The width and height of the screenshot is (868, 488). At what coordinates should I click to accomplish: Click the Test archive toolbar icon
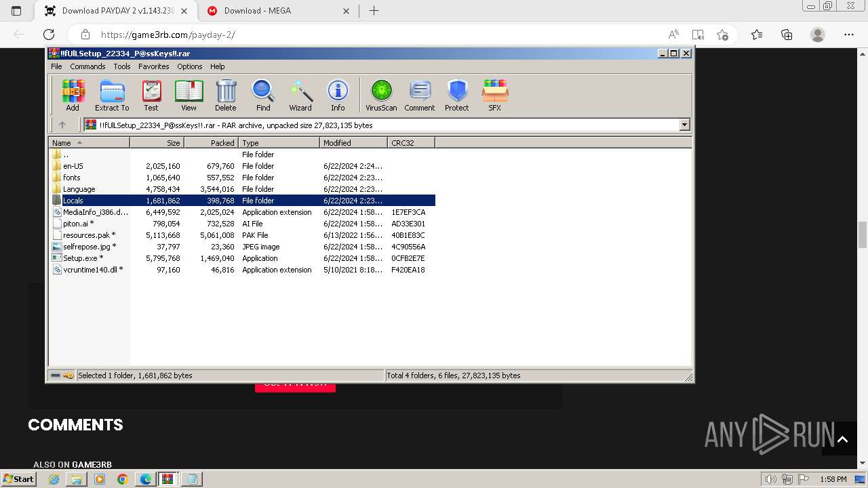point(151,96)
